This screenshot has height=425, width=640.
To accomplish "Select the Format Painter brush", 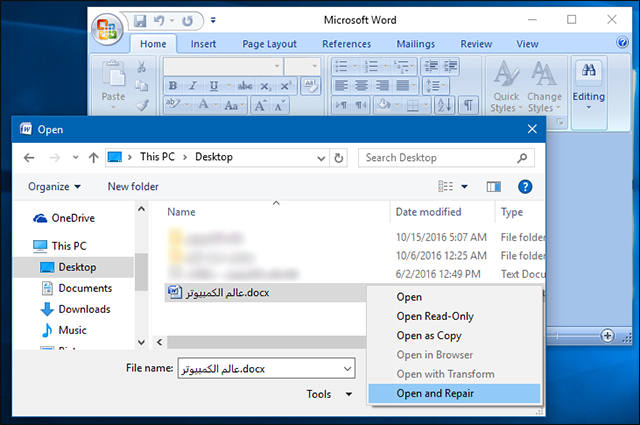I will point(142,105).
